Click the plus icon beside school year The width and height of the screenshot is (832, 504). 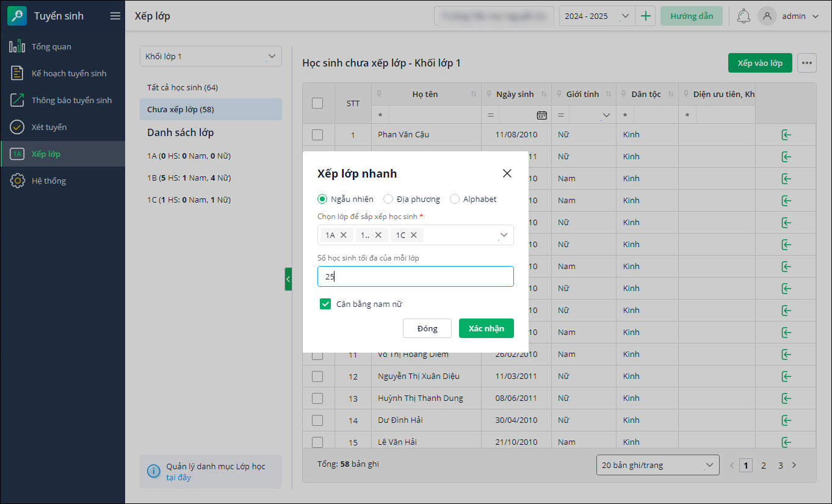[645, 16]
